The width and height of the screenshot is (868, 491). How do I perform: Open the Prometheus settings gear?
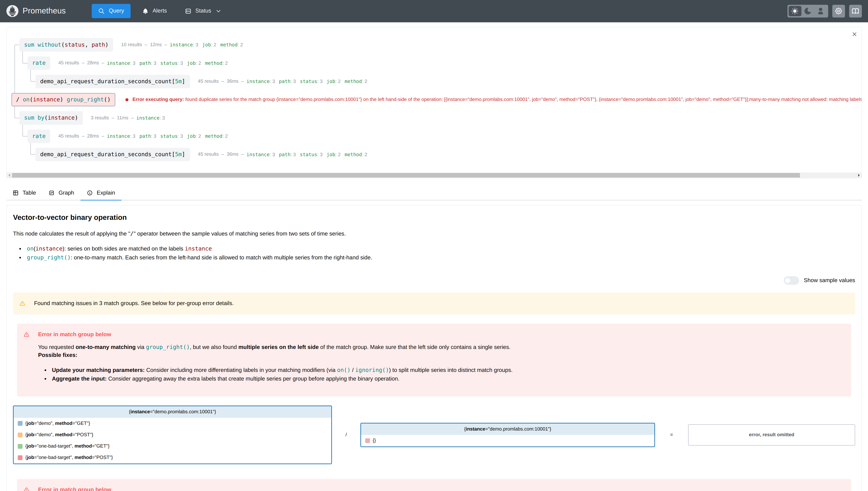click(x=839, y=11)
